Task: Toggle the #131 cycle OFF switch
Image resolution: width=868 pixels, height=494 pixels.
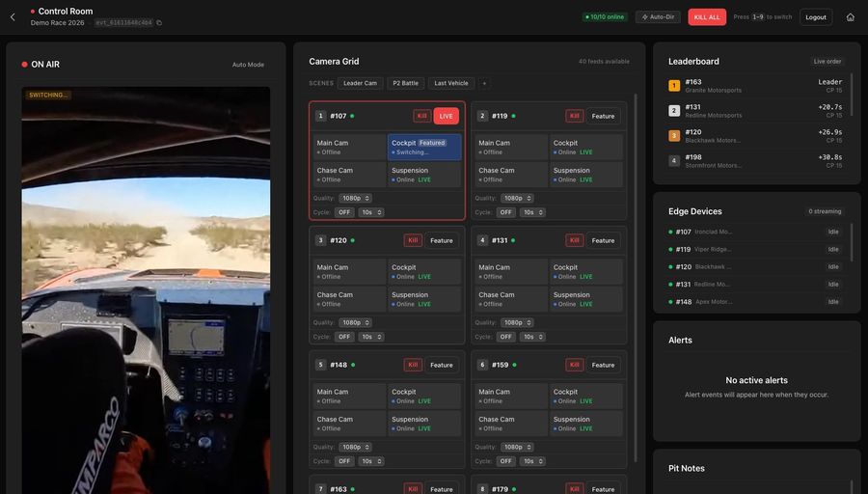Action: pyautogui.click(x=506, y=337)
